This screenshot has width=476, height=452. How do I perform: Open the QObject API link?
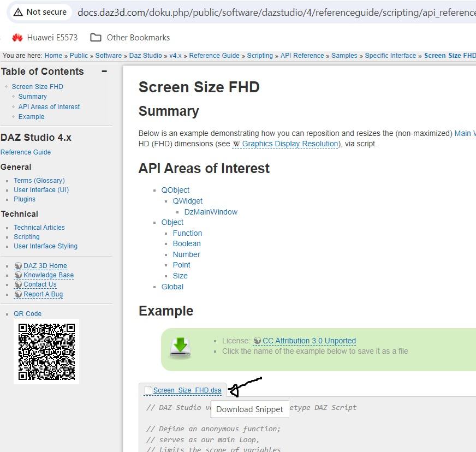pos(175,191)
